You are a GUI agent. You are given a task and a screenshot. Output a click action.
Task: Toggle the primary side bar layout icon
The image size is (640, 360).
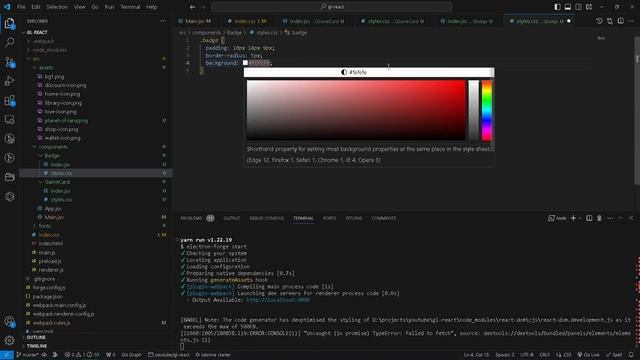(558, 7)
